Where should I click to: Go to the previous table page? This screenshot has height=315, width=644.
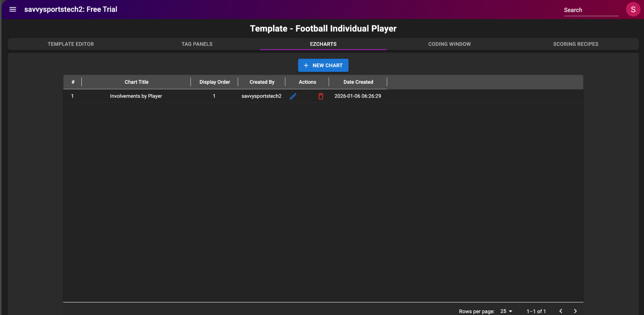coord(560,311)
